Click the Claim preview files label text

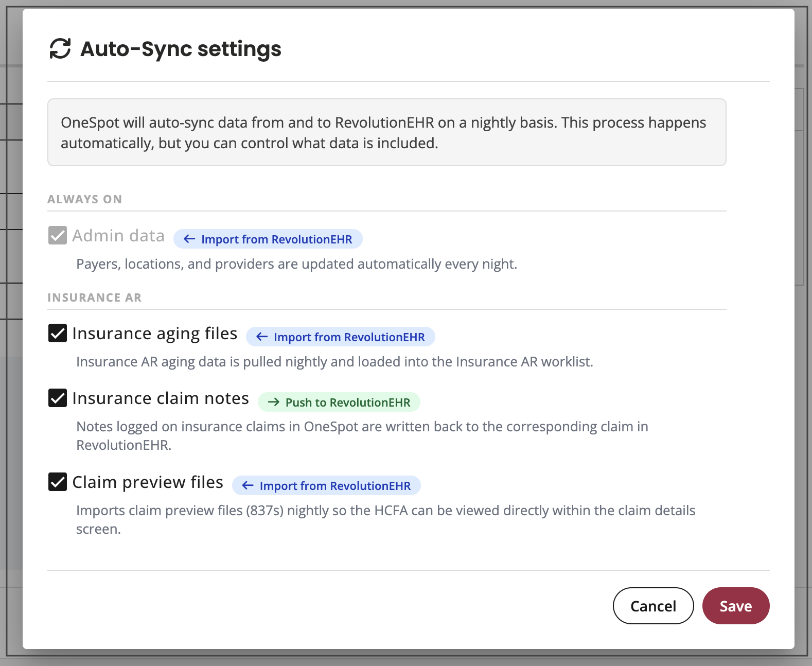coord(148,482)
